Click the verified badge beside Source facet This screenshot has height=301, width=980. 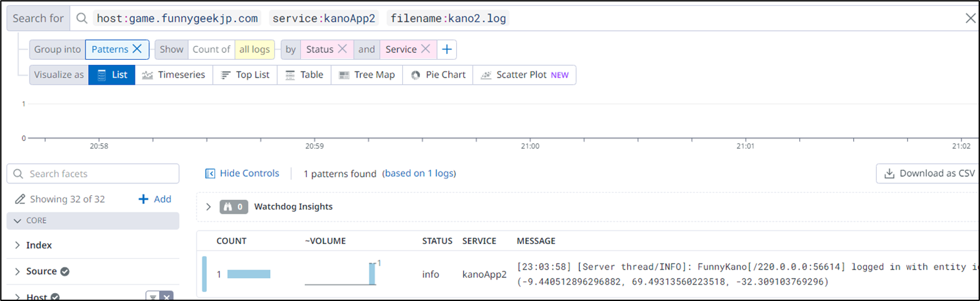(65, 271)
